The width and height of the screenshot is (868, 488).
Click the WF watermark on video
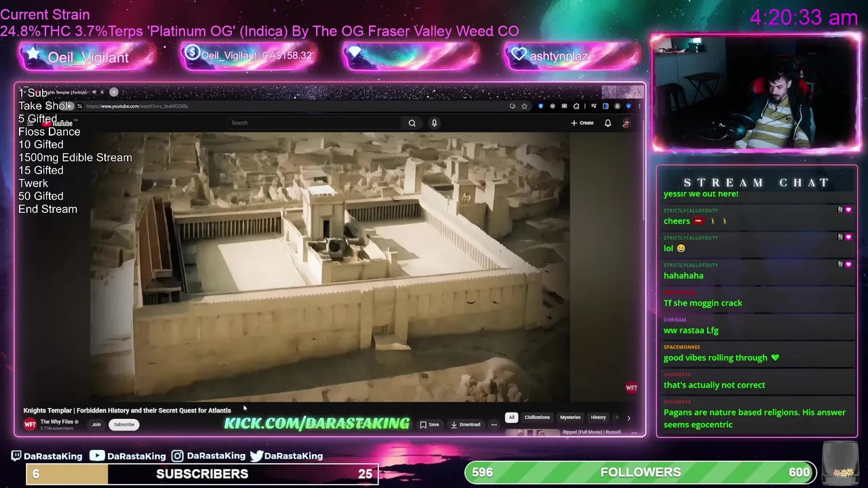[x=631, y=388]
